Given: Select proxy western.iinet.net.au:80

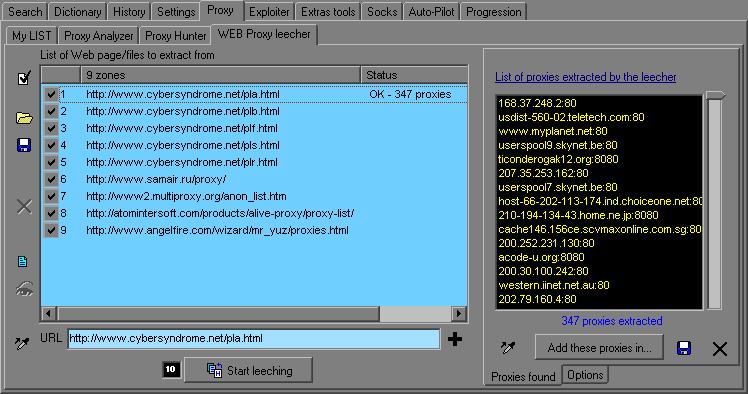Looking at the screenshot, I should coord(554,285).
